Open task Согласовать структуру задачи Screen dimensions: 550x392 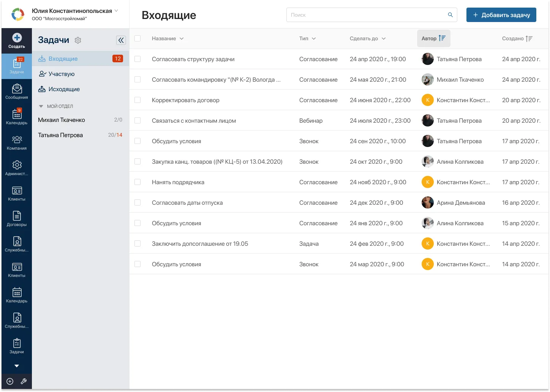click(x=193, y=59)
